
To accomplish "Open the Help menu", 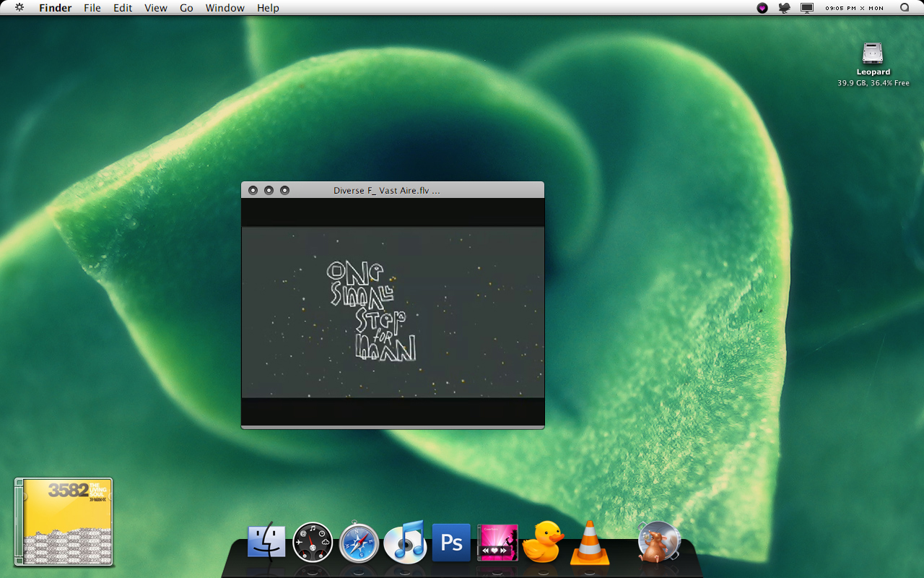I will pyautogui.click(x=269, y=8).
